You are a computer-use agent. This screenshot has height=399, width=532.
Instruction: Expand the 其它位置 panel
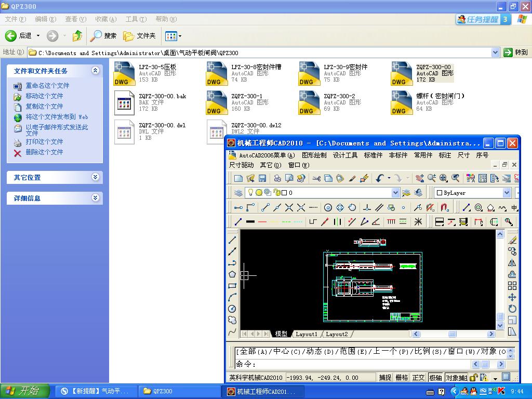[x=96, y=177]
